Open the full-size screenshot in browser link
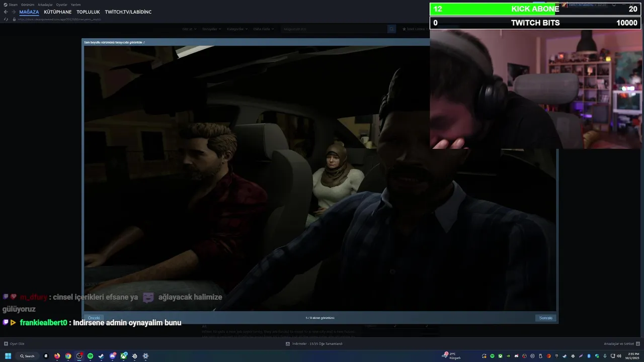 [114, 43]
